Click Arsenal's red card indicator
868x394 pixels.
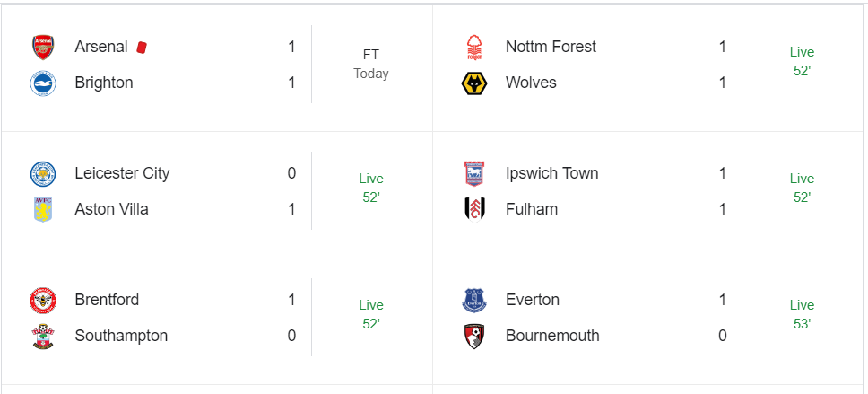[142, 47]
